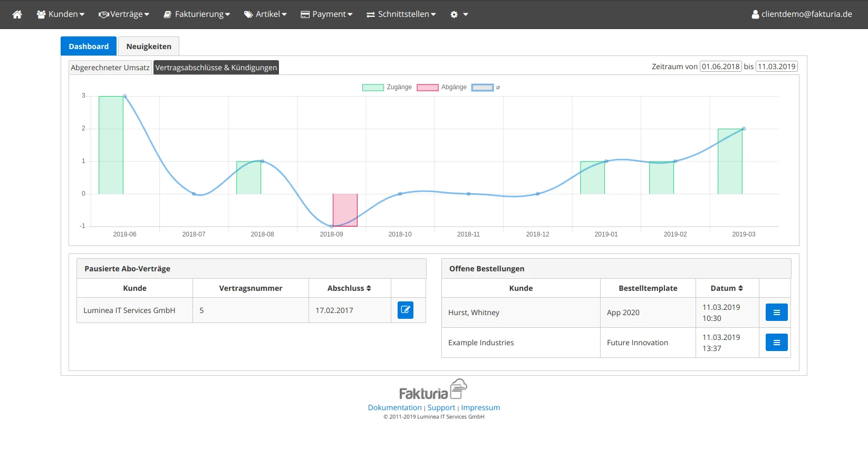
Task: Open the Artikel menu
Action: 265,14
